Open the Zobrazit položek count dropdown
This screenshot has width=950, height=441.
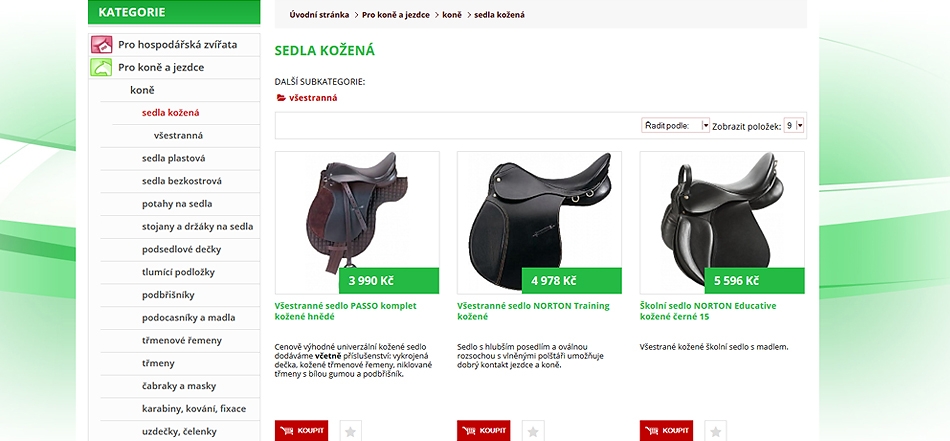pos(794,125)
